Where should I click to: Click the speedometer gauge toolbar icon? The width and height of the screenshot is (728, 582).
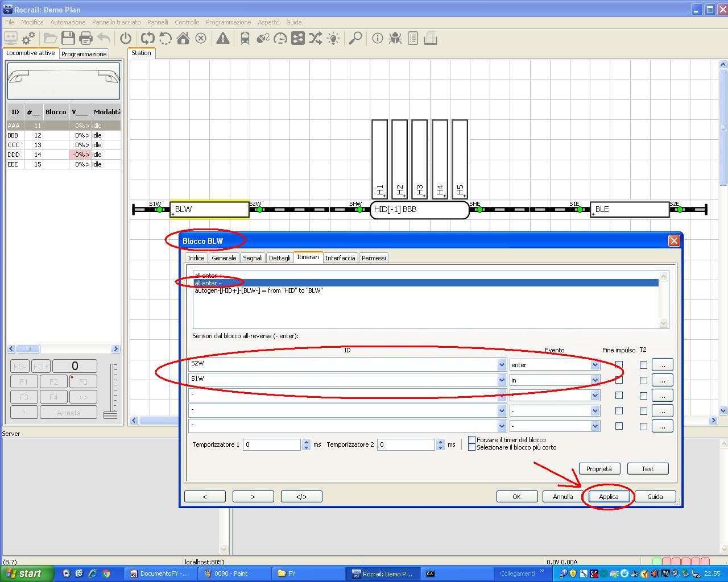pos(280,38)
